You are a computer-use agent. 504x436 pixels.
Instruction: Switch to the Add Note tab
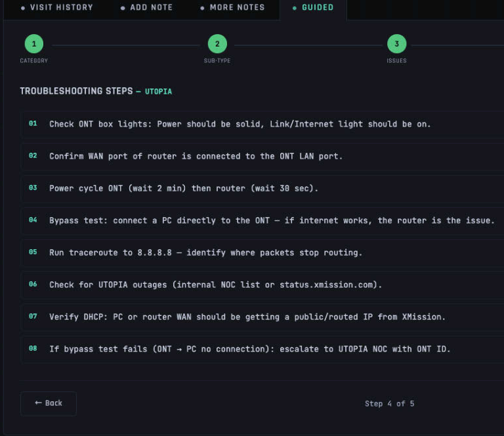click(147, 8)
